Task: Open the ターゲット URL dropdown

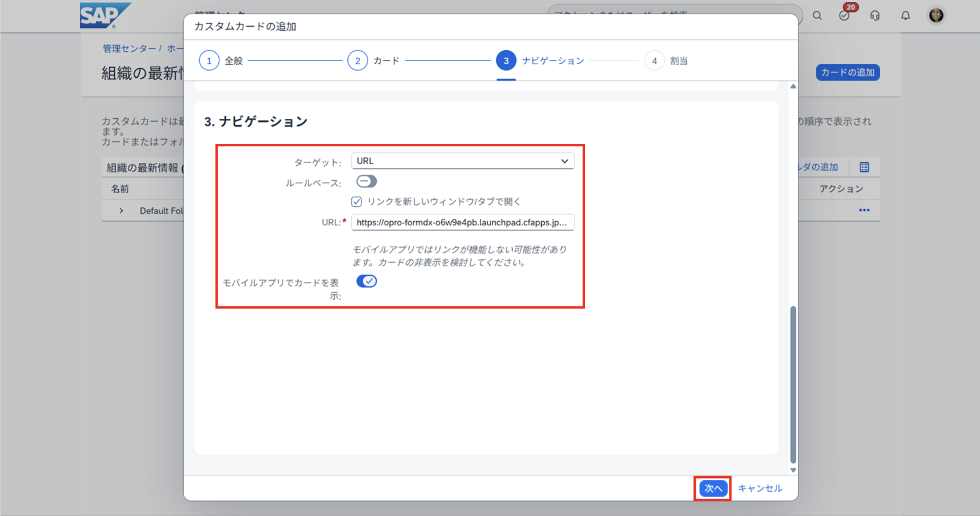Action: tap(462, 161)
